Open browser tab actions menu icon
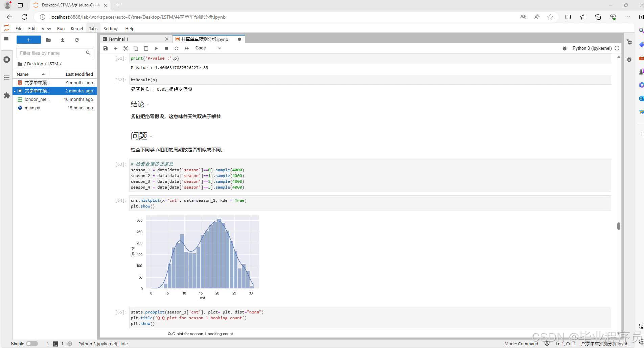This screenshot has height=348, width=644. [20, 5]
